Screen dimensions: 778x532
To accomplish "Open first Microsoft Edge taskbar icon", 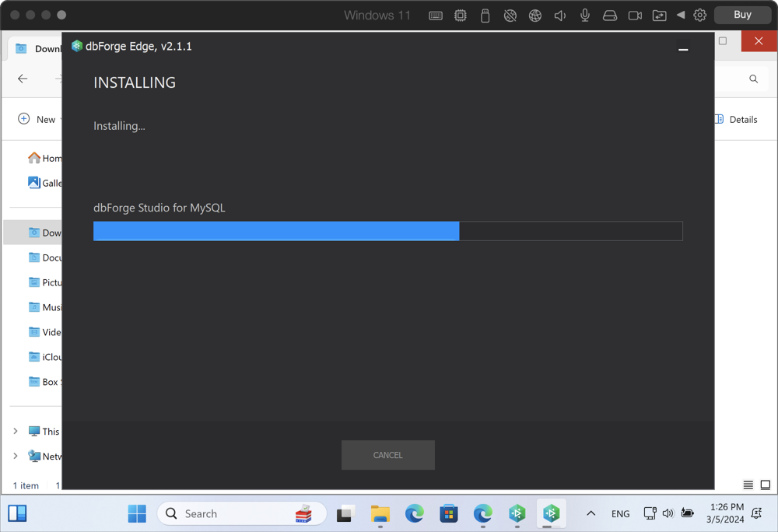I will tap(415, 513).
